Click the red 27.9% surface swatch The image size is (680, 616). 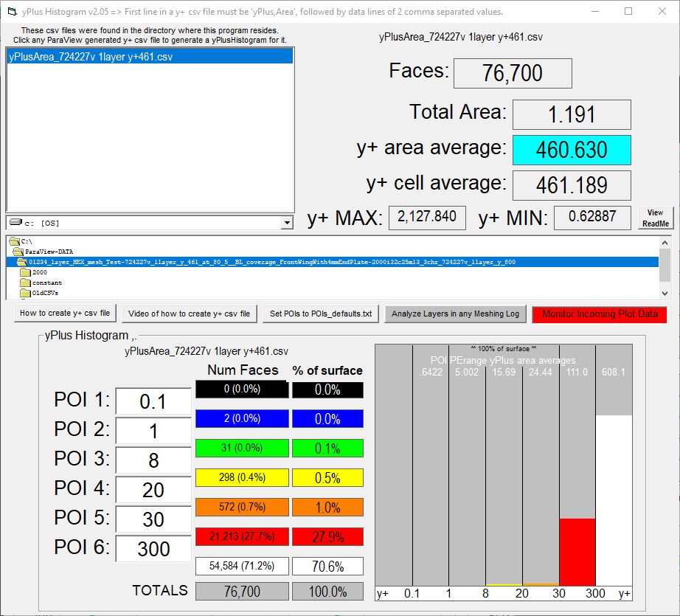(327, 537)
